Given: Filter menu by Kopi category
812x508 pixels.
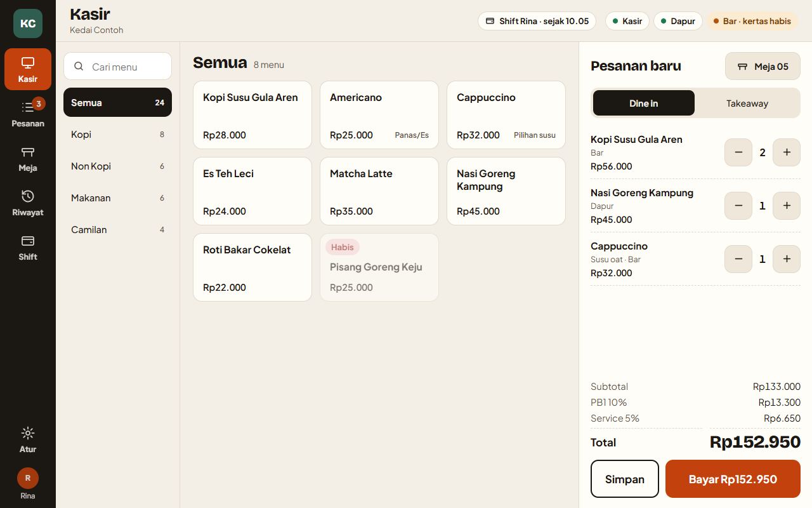Looking at the screenshot, I should click(x=117, y=134).
